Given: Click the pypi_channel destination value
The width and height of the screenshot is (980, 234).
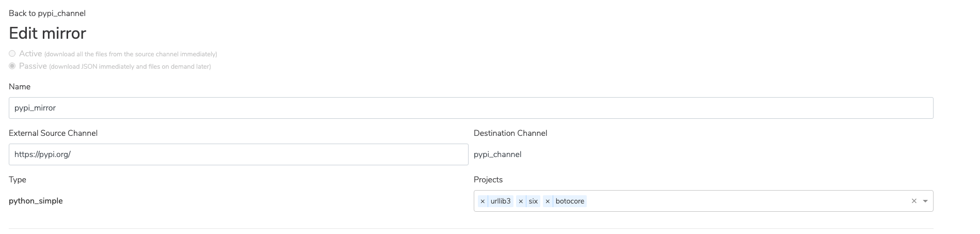Looking at the screenshot, I should [x=497, y=154].
